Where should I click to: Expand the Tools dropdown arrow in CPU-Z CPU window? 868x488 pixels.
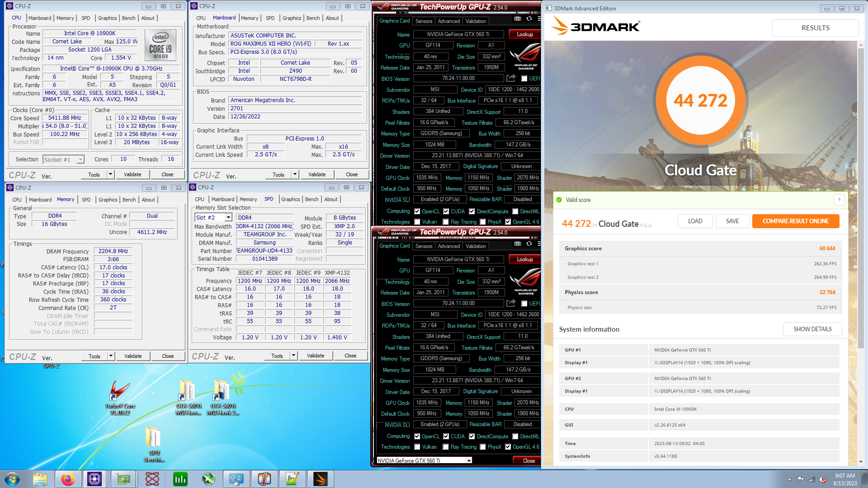(x=110, y=174)
